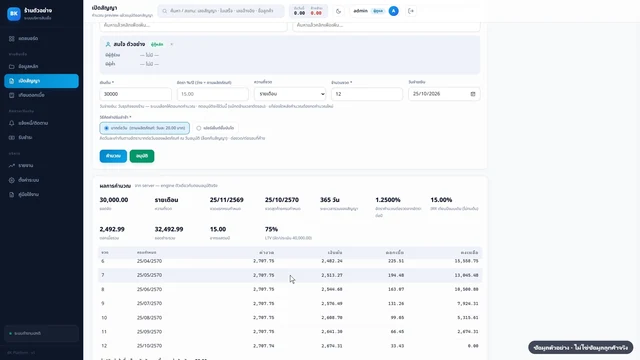Screen dimensions: 640x360
Task: Open the admin user profile menu
Action: [x=375, y=11]
